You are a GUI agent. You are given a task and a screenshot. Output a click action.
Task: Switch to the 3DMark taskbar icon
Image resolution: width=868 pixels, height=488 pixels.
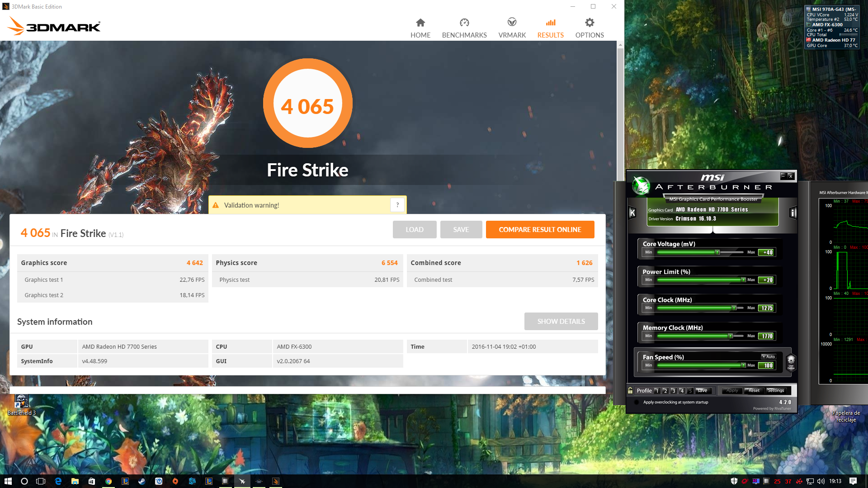pos(276,481)
